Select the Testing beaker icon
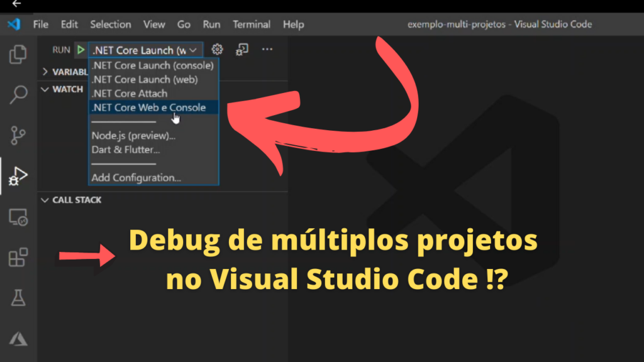 click(19, 297)
